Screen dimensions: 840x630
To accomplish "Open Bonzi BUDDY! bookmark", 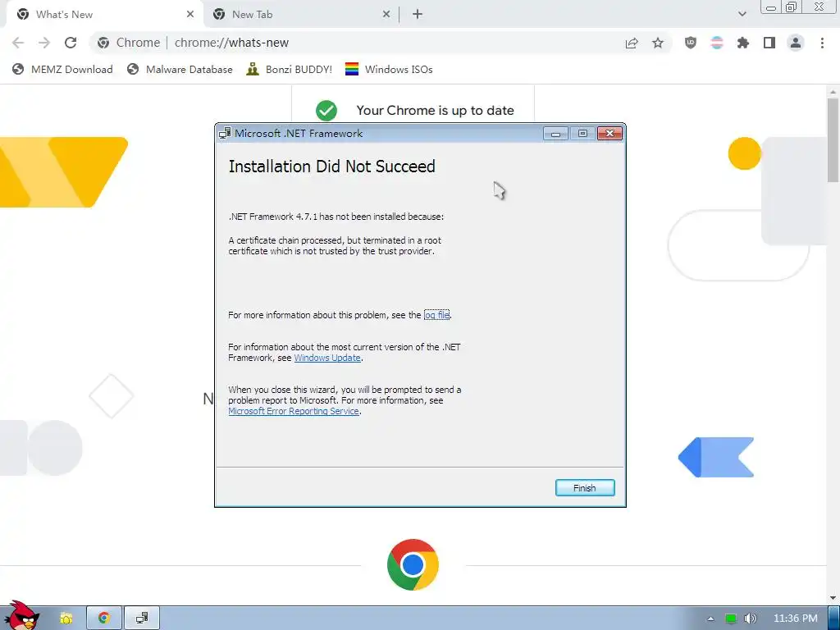I will pos(290,69).
